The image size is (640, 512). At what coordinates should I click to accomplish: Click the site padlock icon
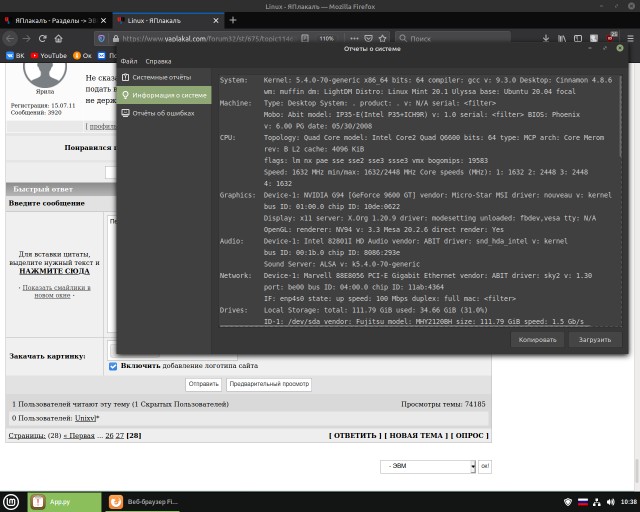click(116, 38)
